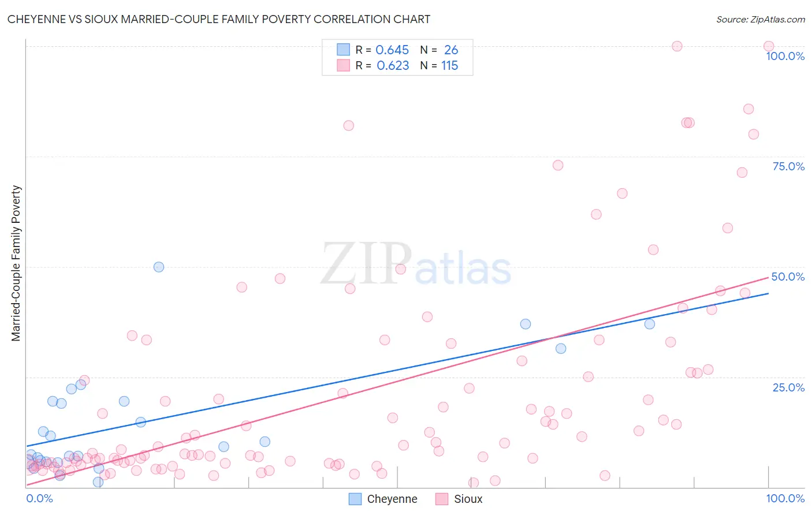The height and width of the screenshot is (515, 812).
Task: Click the chart title text
Action: click(x=219, y=19)
